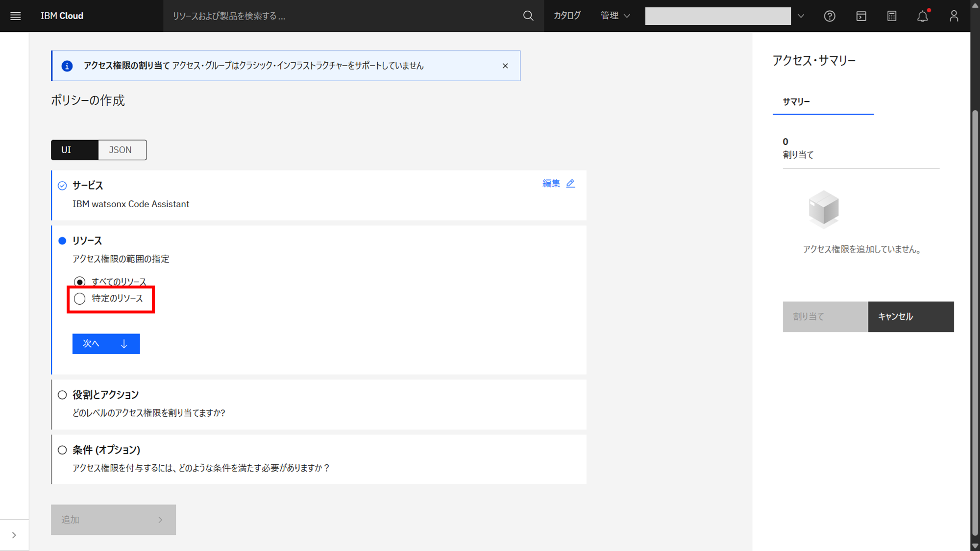Expand the account switcher dropdown arrow
This screenshot has height=551, width=980.
(801, 16)
